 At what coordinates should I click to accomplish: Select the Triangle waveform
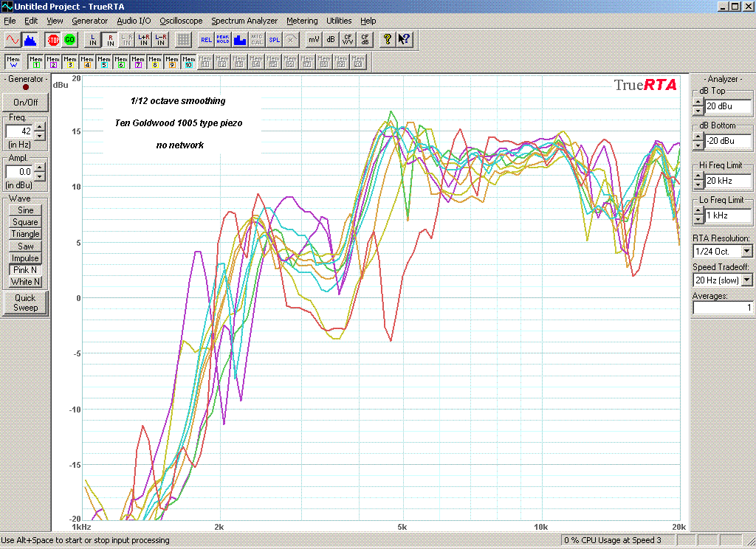click(25, 234)
